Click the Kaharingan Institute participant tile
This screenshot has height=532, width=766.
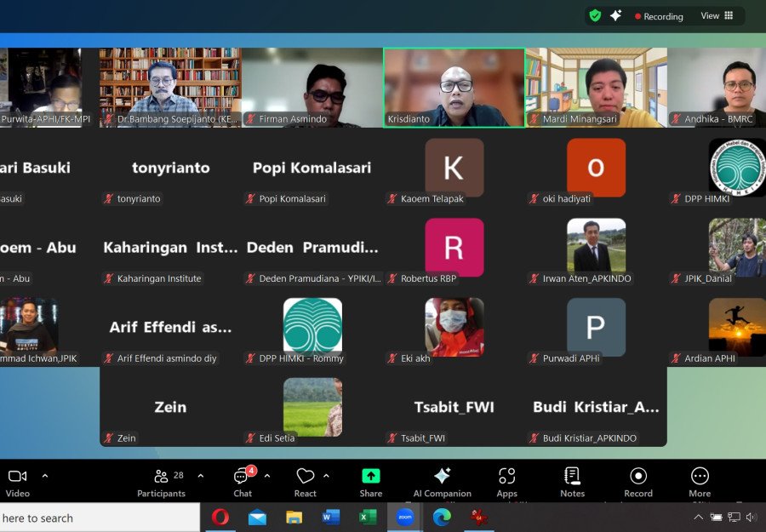170,247
